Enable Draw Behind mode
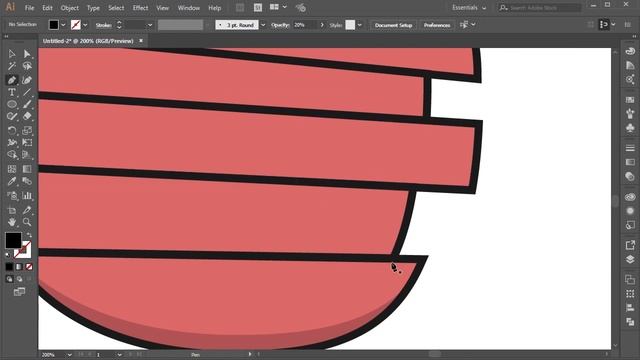The height and width of the screenshot is (360, 640). pos(19,279)
